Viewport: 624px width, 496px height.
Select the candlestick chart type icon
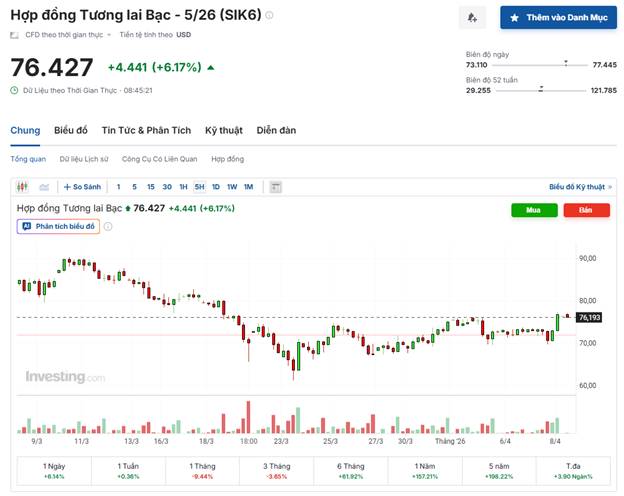[22, 187]
